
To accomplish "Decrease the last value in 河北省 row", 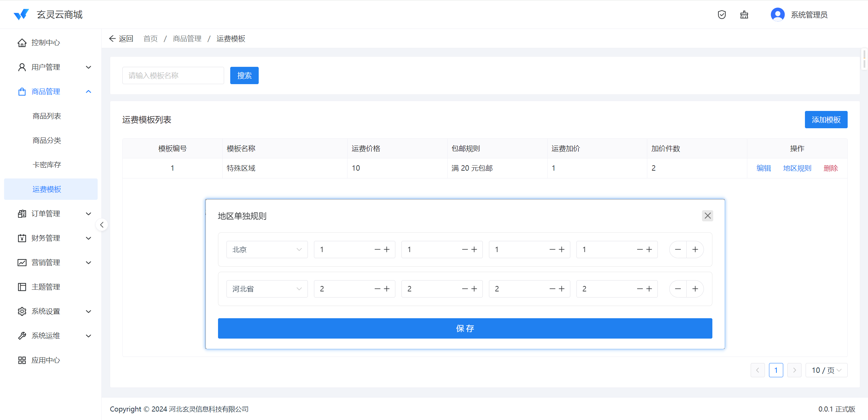I will 640,289.
